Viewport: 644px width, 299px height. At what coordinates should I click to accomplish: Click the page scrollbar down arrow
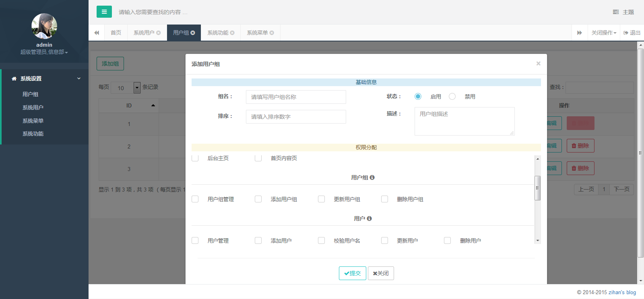click(x=640, y=281)
